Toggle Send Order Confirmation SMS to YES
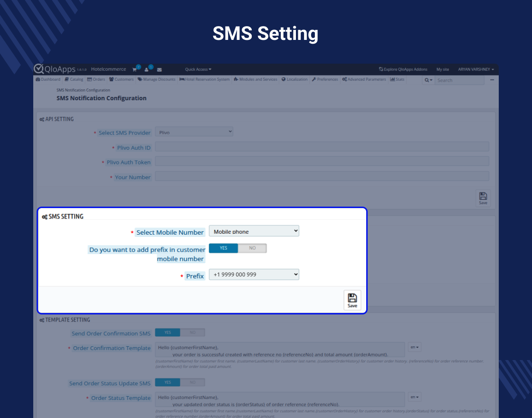The width and height of the screenshot is (532, 418). click(168, 332)
